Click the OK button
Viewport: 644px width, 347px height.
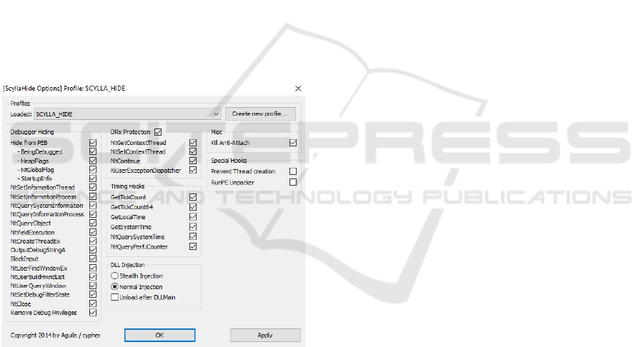point(159,335)
